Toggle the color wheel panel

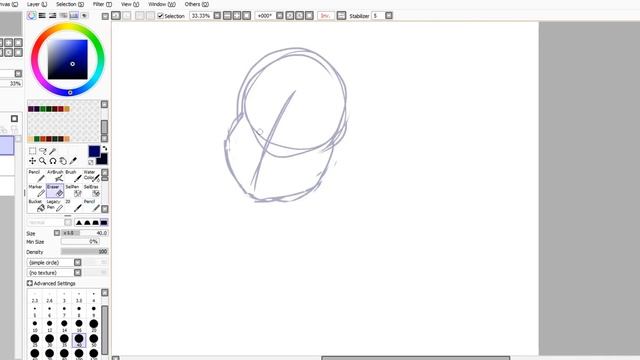tap(31, 16)
